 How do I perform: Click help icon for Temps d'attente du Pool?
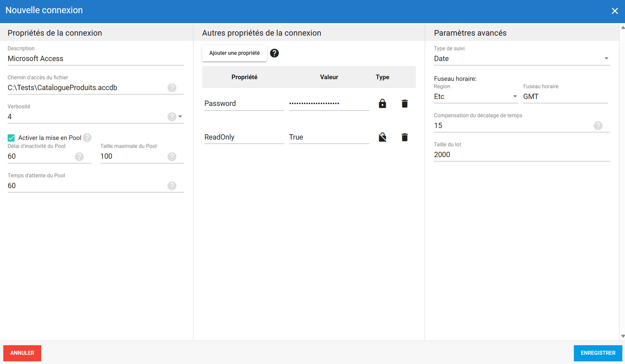tap(172, 186)
